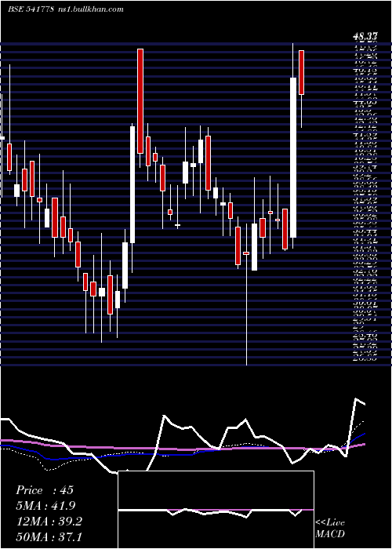Click the '5MA : 41.9' value

45,506
